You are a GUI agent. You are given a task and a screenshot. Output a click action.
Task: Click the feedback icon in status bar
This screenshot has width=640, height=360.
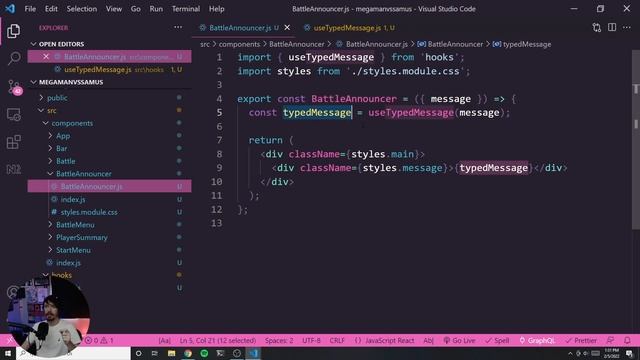pyautogui.click(x=610, y=340)
